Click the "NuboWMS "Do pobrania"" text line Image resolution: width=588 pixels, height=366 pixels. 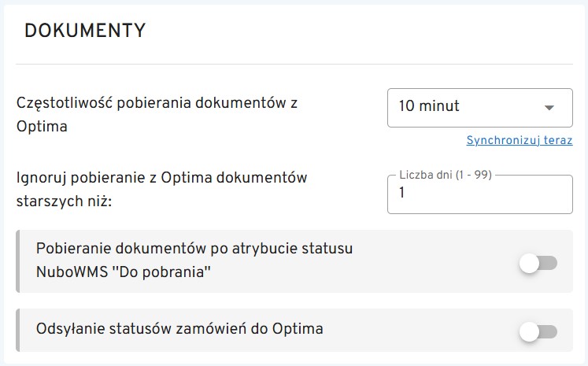125,272
